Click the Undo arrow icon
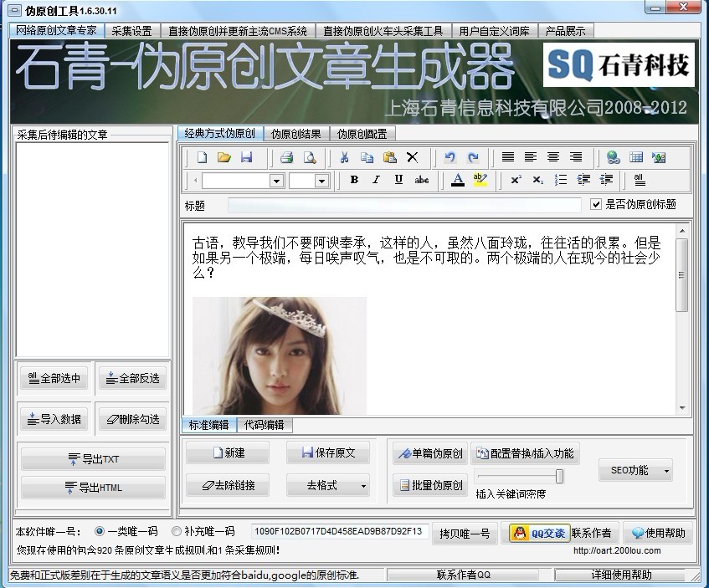This screenshot has width=709, height=588. pyautogui.click(x=450, y=157)
